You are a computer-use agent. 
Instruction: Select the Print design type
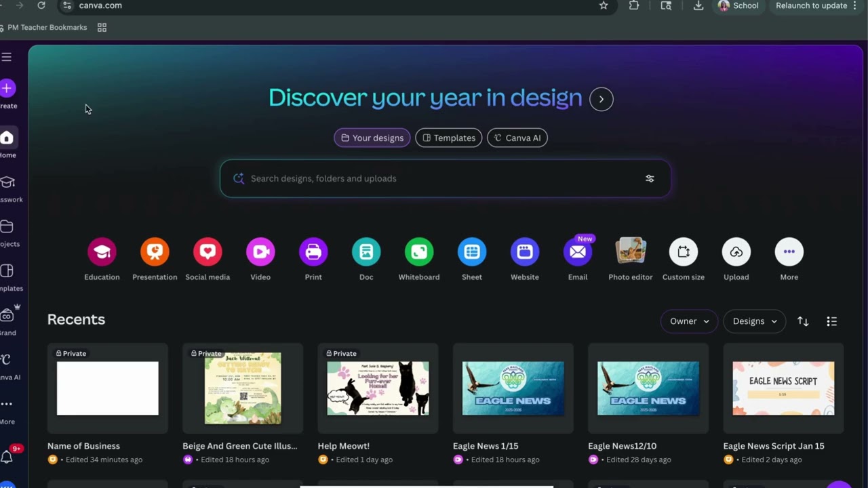tap(313, 252)
